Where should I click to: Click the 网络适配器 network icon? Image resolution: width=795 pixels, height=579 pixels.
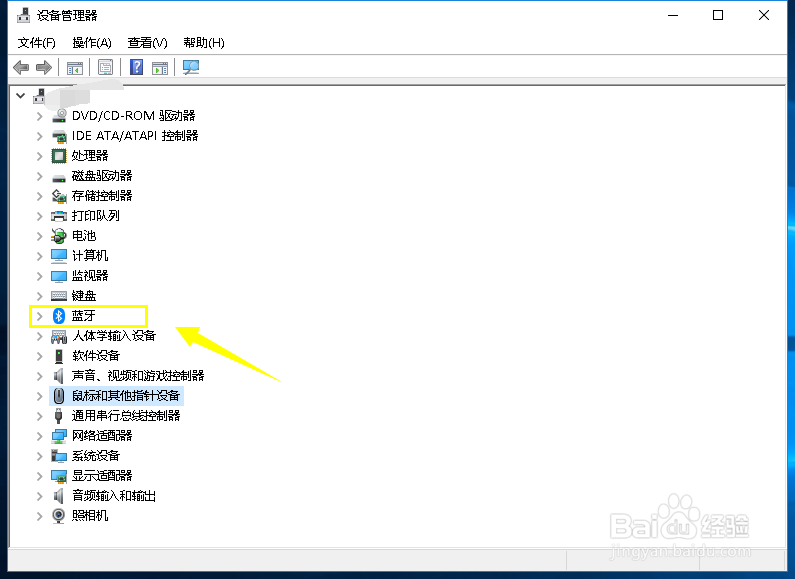59,436
